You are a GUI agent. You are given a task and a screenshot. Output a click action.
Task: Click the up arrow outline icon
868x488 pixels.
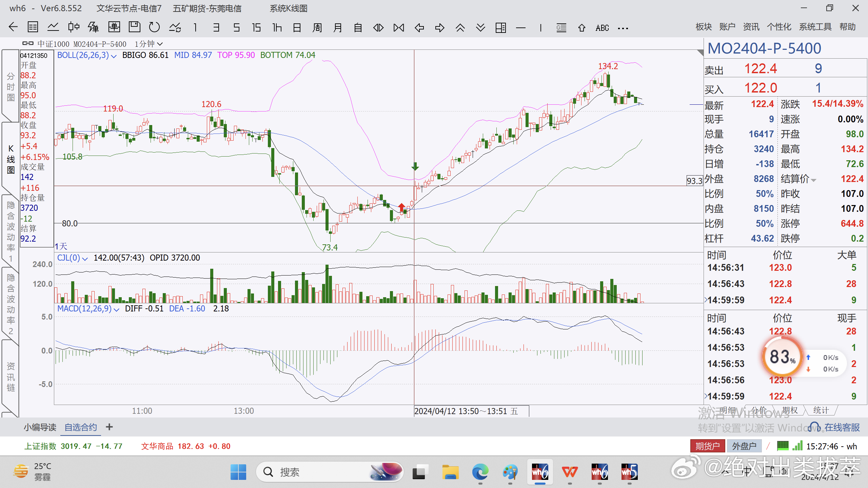pos(582,27)
